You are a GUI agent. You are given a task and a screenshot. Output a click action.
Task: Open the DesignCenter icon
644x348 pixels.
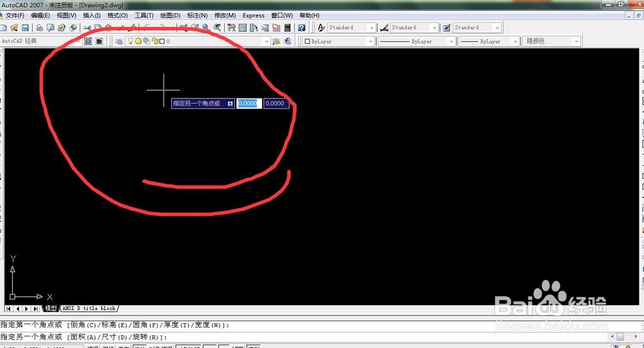[243, 28]
